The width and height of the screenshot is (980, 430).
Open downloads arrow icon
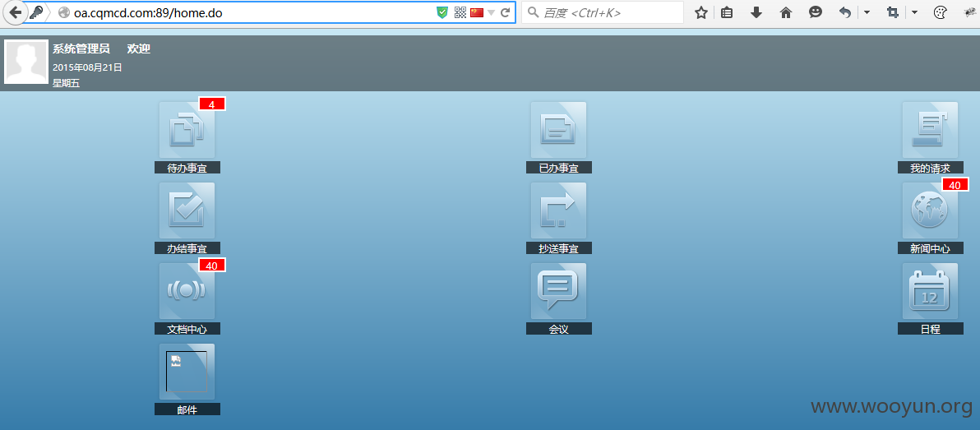click(x=756, y=12)
